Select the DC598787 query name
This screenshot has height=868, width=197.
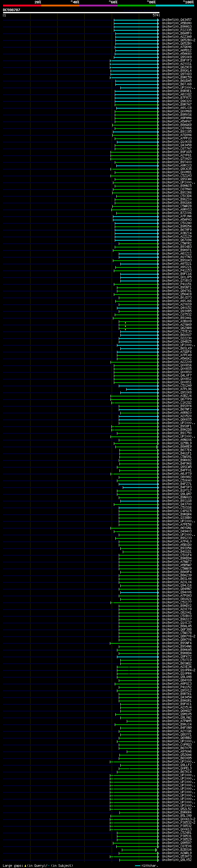11,10
